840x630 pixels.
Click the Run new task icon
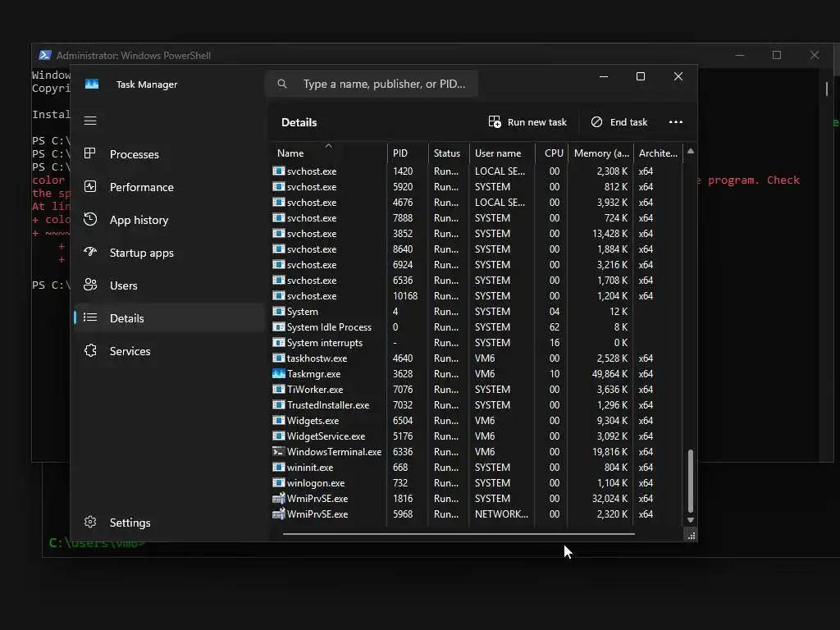[x=495, y=122]
